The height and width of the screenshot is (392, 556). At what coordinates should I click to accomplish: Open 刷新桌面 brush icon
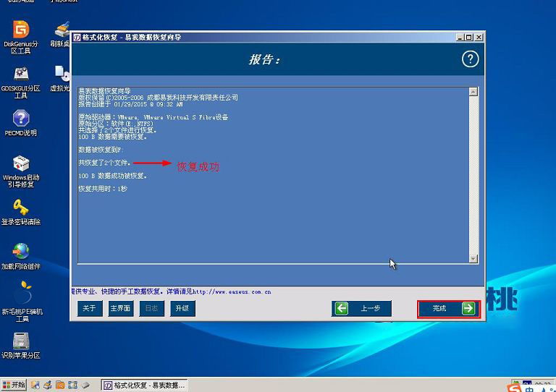pos(61,34)
